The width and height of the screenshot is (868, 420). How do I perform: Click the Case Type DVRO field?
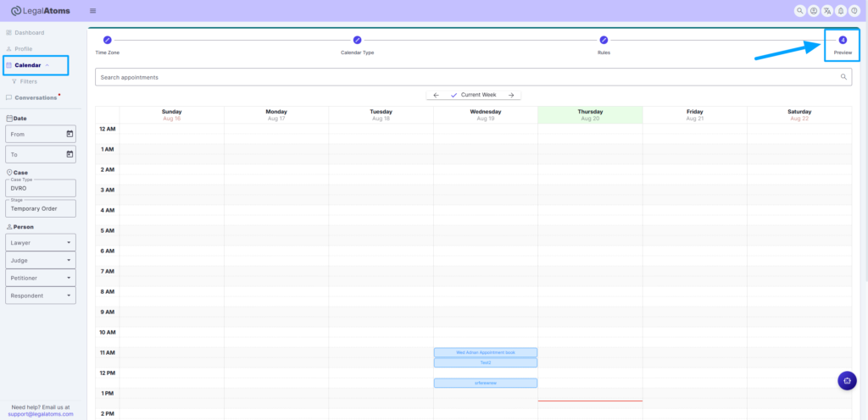(41, 188)
